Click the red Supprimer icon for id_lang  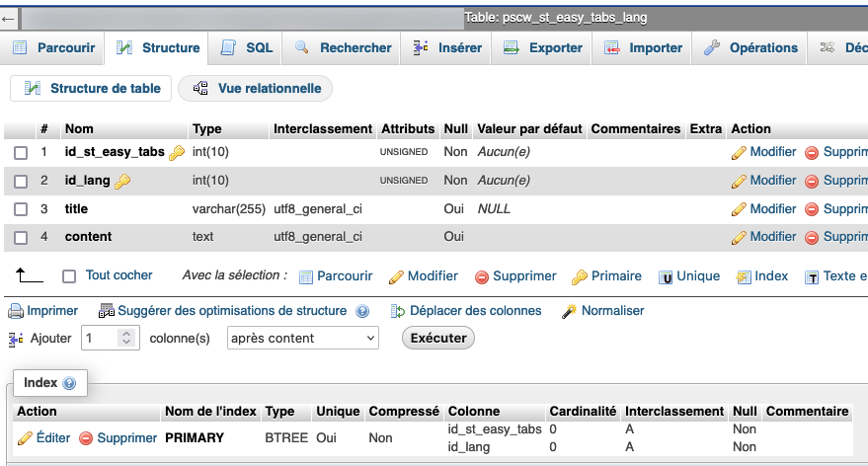(812, 181)
